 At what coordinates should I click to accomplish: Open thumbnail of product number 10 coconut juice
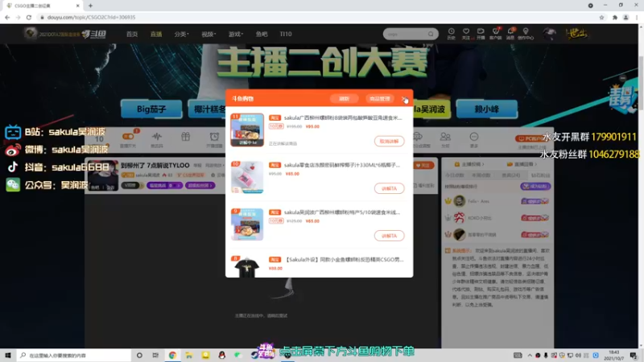[x=247, y=177]
